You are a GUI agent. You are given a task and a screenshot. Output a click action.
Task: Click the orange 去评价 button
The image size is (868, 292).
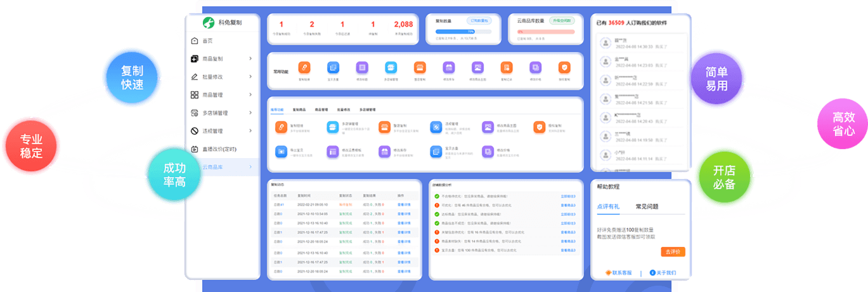tap(672, 252)
